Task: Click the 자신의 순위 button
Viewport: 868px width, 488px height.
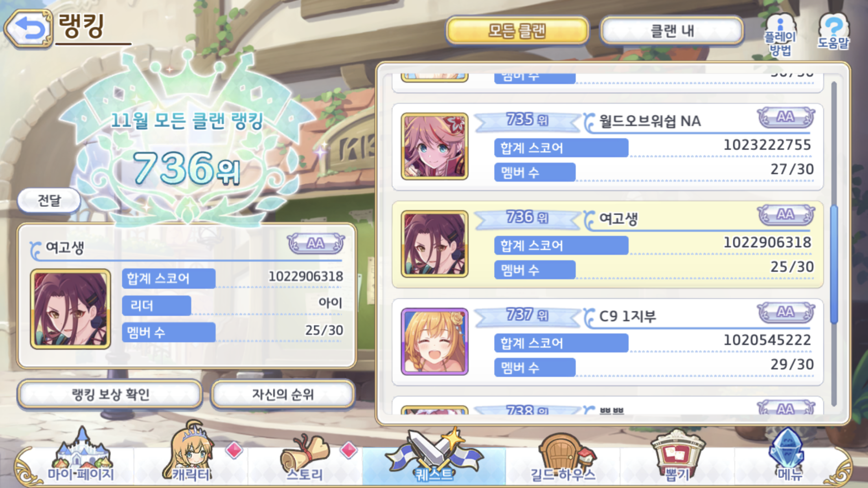Action: point(283,394)
